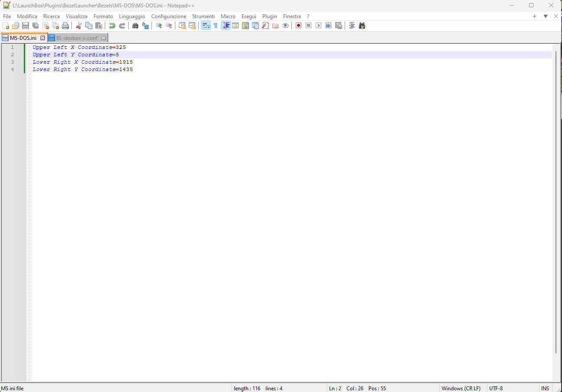Start macro recording with red dot
Image resolution: width=562 pixels, height=392 pixels.
(299, 26)
